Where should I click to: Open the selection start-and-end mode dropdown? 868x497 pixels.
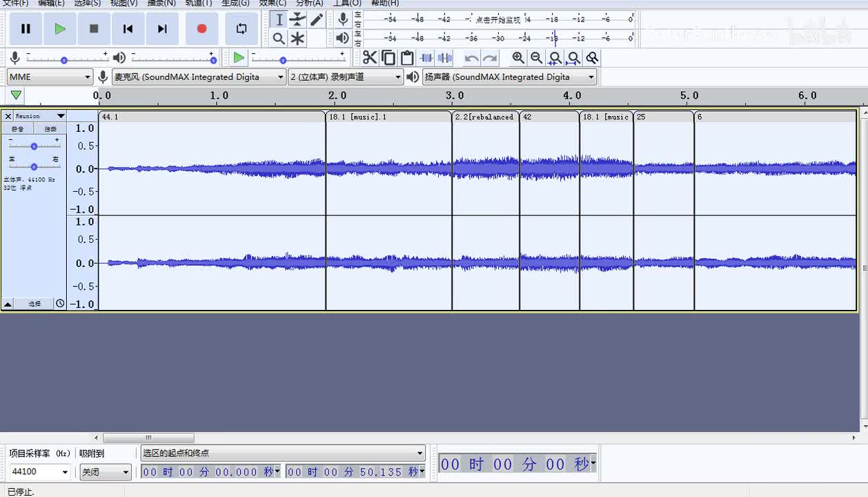283,453
